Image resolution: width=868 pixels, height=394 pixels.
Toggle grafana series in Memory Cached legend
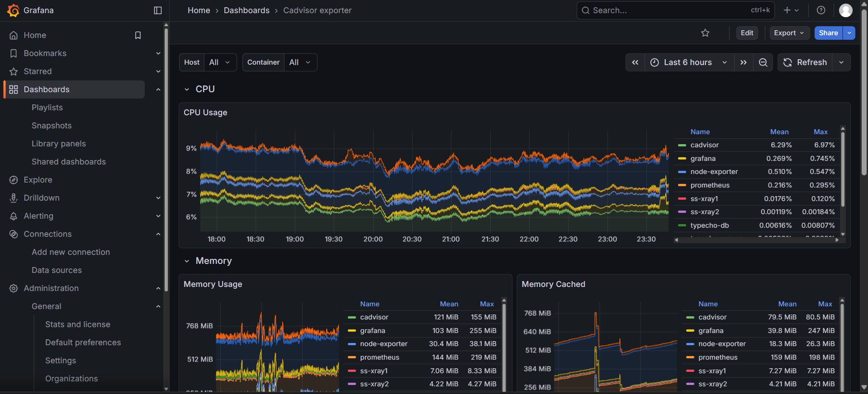[x=711, y=331]
